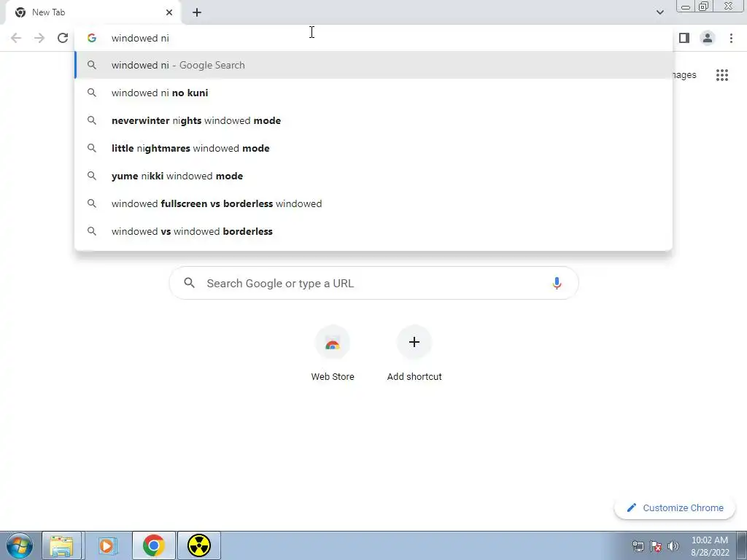Open a new tab with the plus button
747x560 pixels.
[197, 12]
